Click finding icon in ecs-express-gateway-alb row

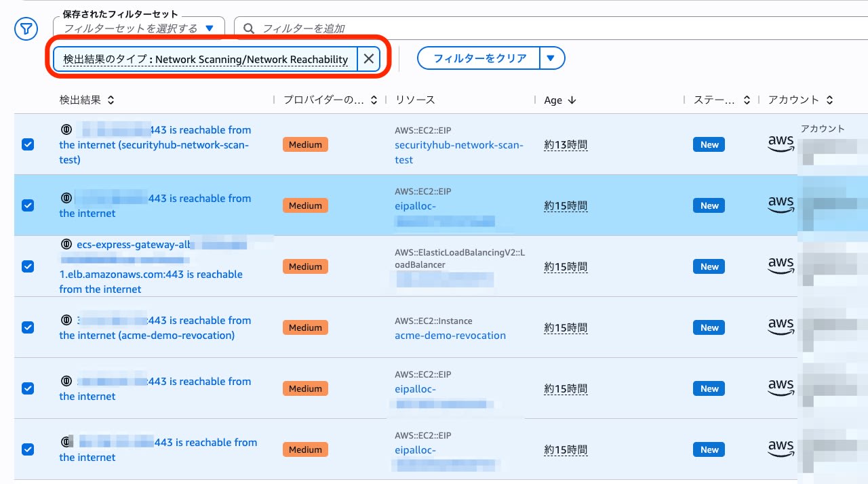click(x=66, y=244)
